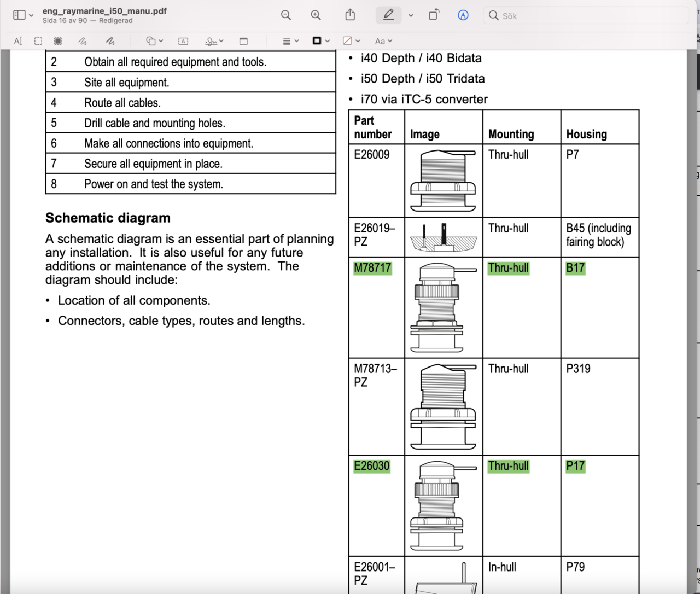Click the zoom out magnifier icon

click(x=285, y=15)
